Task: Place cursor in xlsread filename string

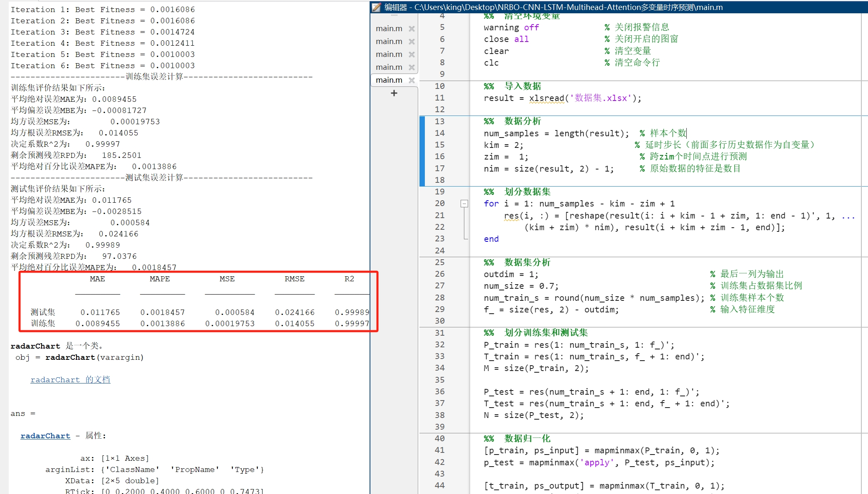Action: coord(600,98)
